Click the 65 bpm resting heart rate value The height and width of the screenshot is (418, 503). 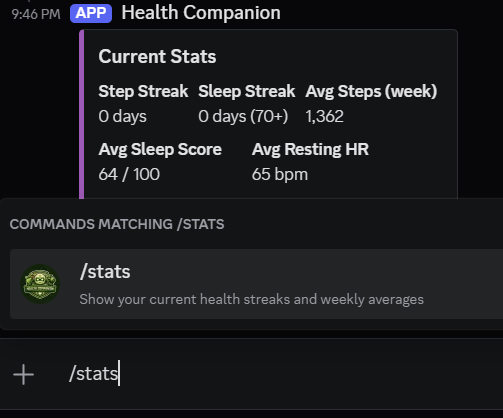pos(280,174)
